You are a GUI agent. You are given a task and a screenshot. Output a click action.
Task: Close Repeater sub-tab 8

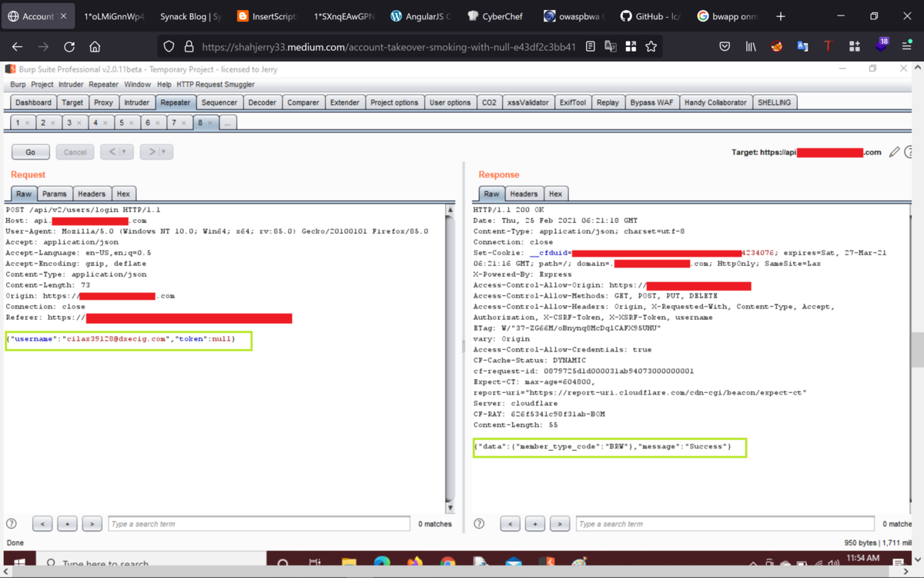(210, 123)
